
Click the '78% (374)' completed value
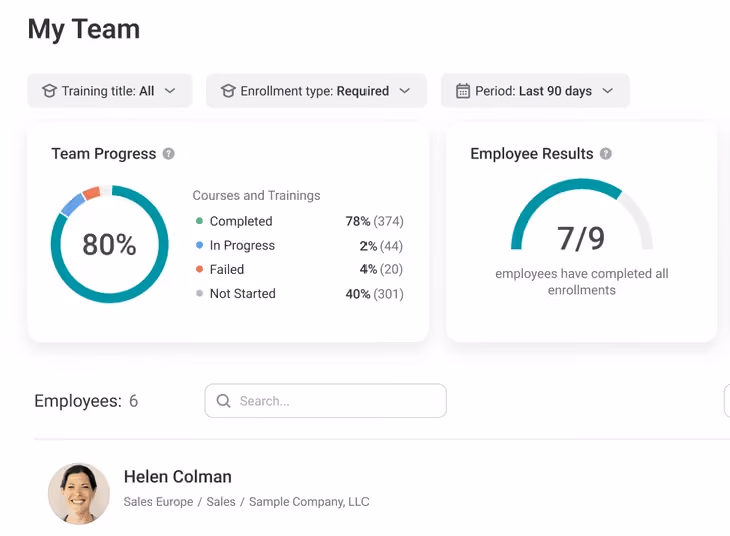[374, 221]
